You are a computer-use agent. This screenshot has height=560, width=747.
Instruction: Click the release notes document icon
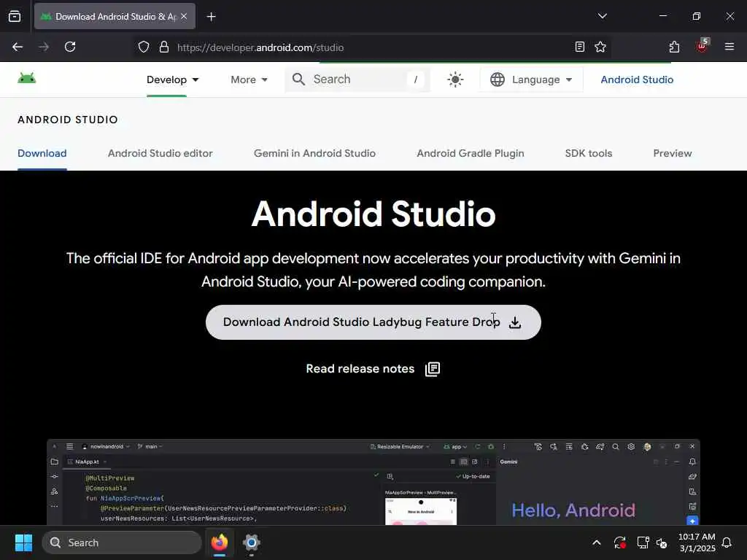[432, 369]
